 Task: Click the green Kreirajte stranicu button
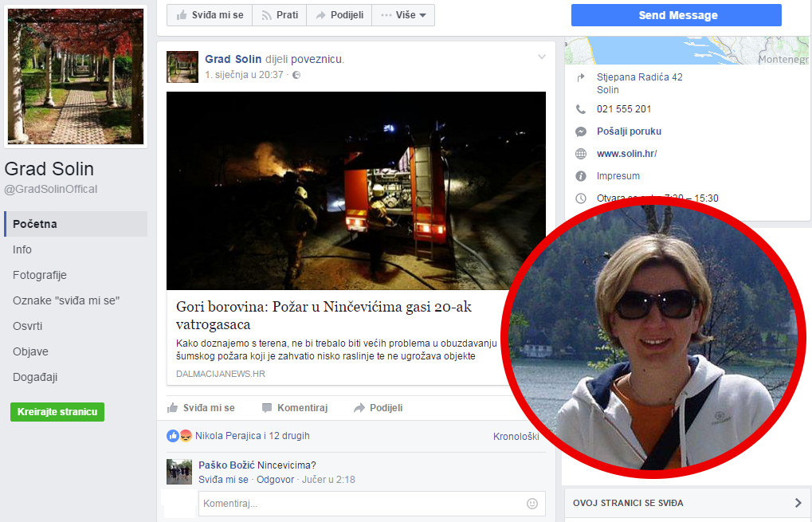point(57,412)
